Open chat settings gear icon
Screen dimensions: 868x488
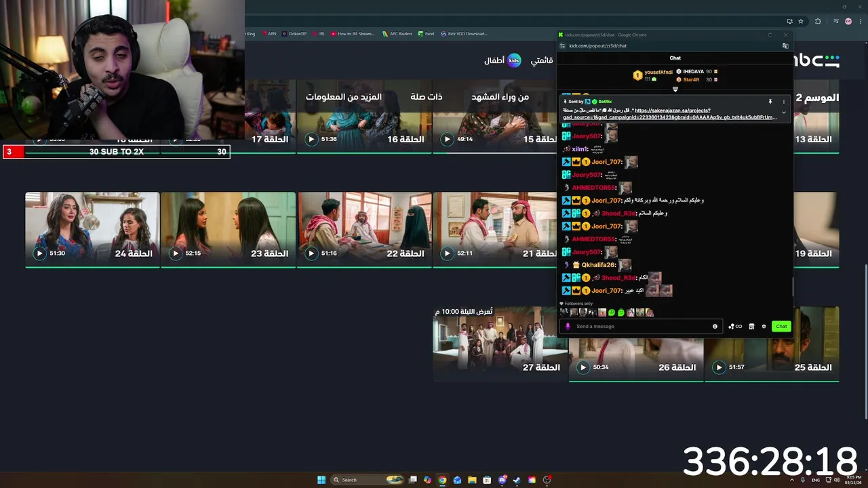[764, 327]
